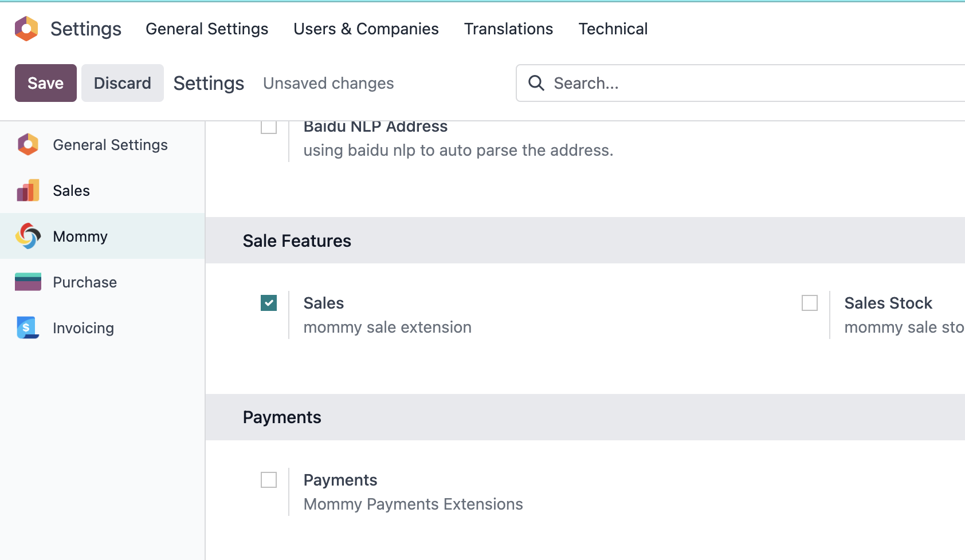This screenshot has height=560, width=965.
Task: Select Invoicing in the sidebar
Action: [x=103, y=328]
